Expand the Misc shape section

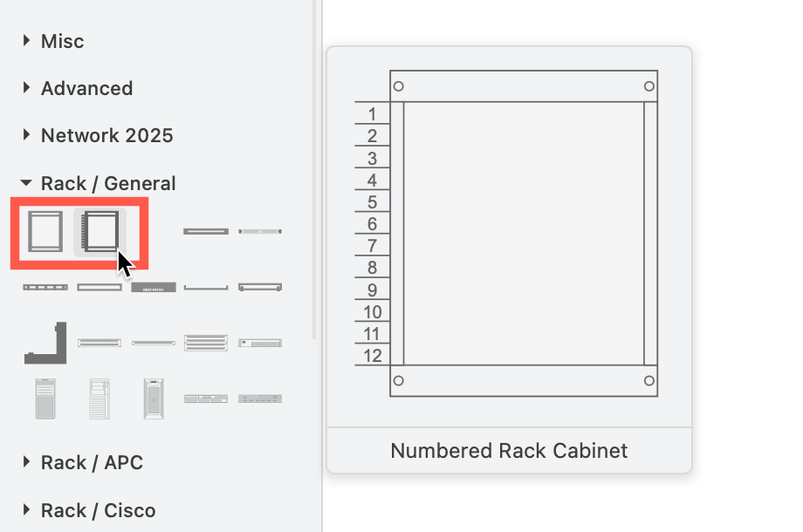point(61,41)
